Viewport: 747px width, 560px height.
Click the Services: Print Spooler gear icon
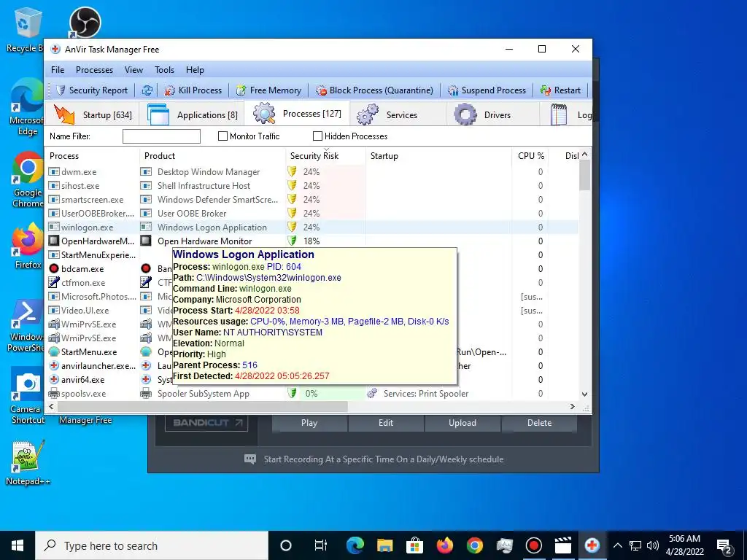[x=373, y=393]
